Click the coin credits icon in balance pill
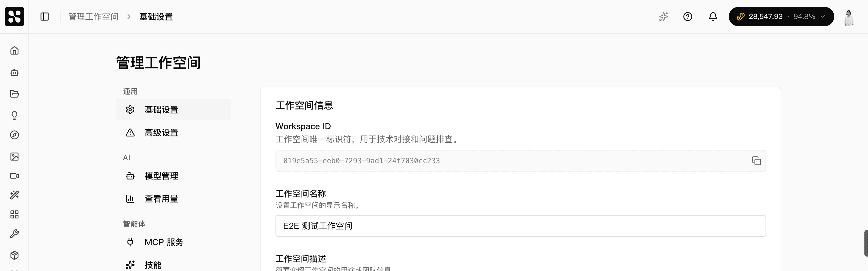This screenshot has height=271, width=868. coord(740,17)
